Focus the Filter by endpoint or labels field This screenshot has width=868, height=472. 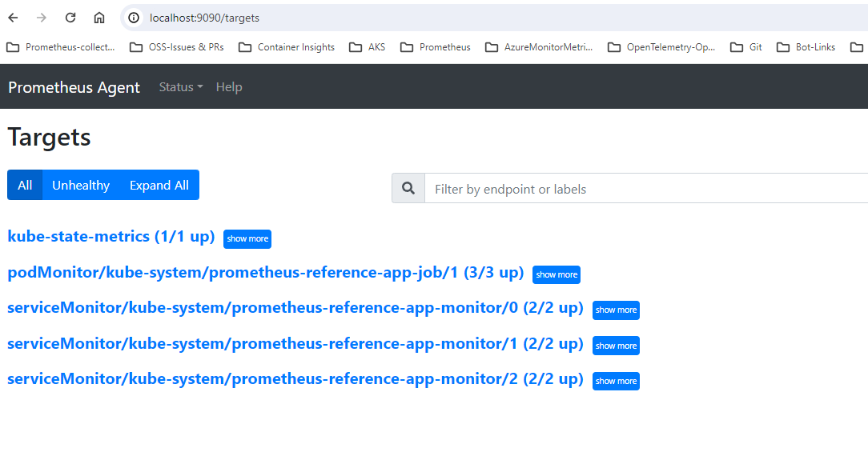click(646, 189)
